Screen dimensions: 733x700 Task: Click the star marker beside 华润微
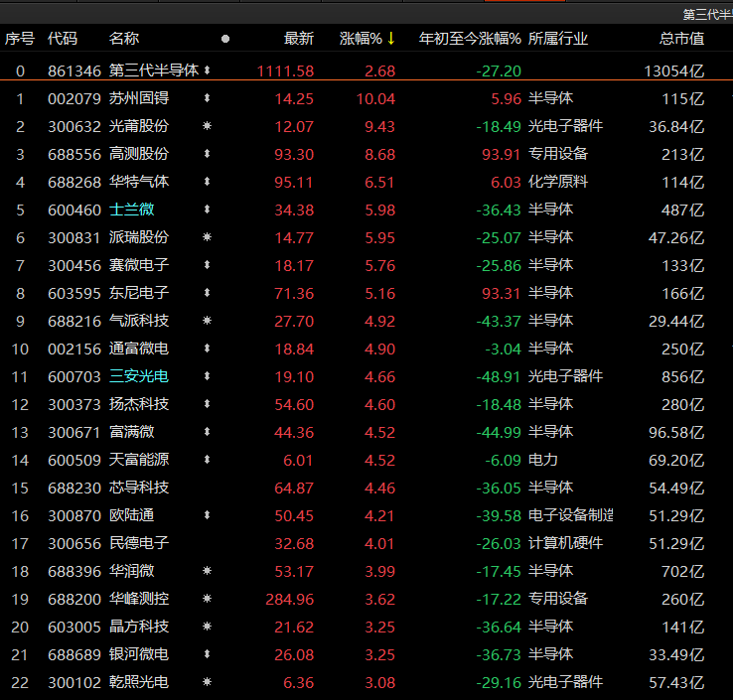coord(208,571)
